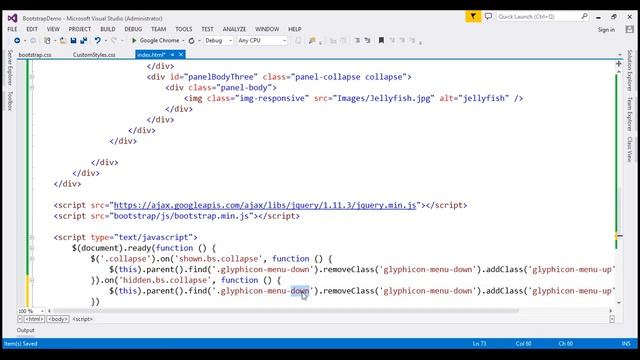Save the current file with the disk icon
Screen dimensions: 640x360
coord(73,40)
